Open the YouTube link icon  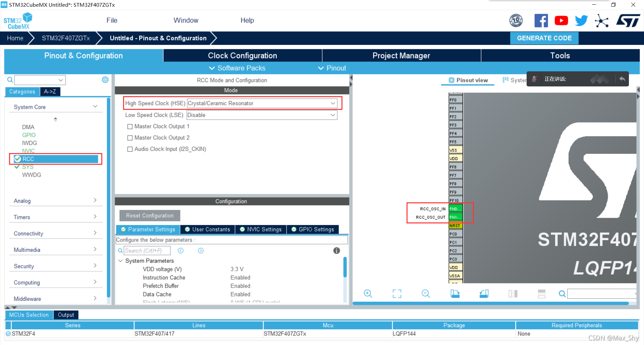(x=561, y=21)
